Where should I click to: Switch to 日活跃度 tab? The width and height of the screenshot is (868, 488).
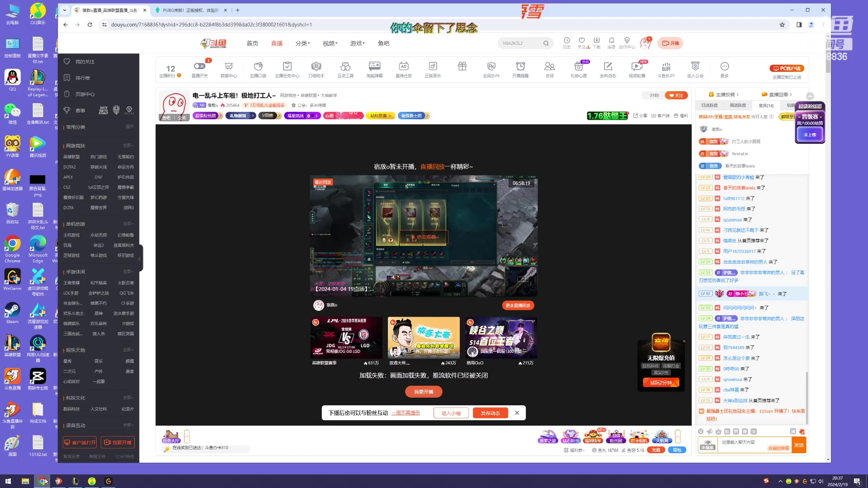709,105
